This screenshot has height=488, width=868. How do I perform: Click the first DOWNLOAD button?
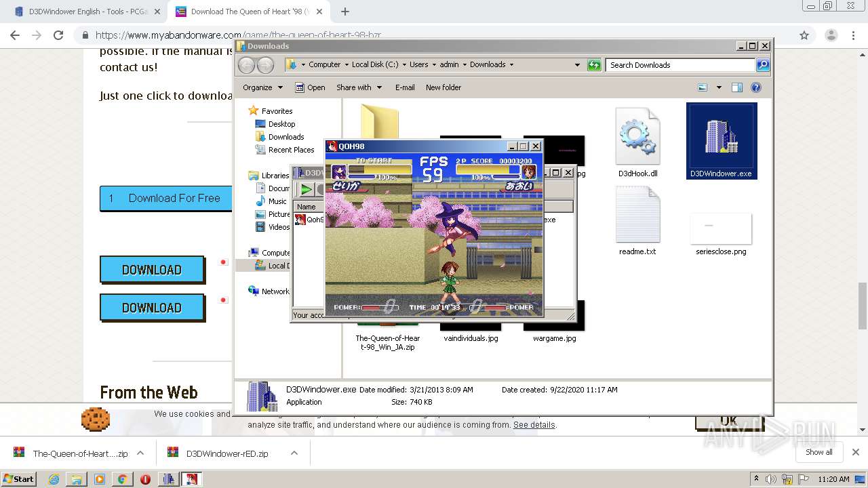coord(152,270)
